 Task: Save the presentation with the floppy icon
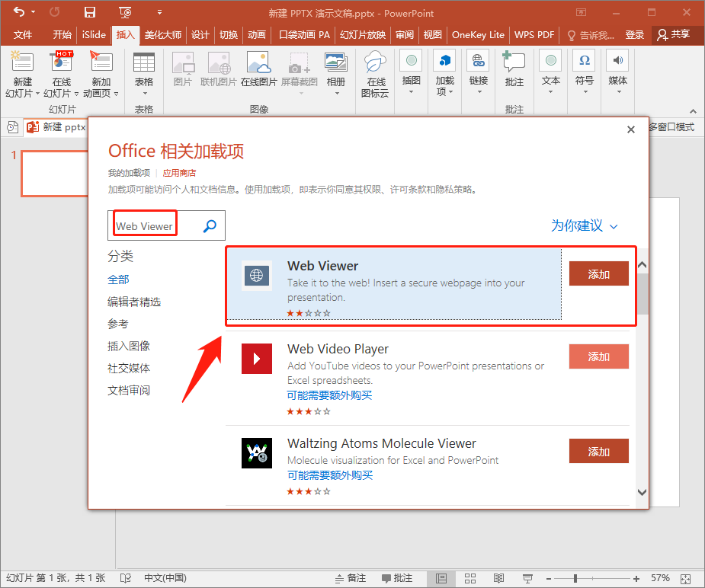[x=90, y=12]
